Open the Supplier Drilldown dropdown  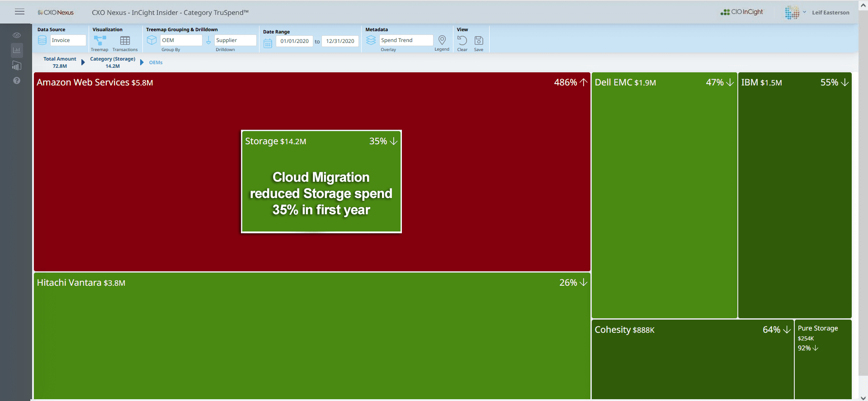[x=235, y=40]
